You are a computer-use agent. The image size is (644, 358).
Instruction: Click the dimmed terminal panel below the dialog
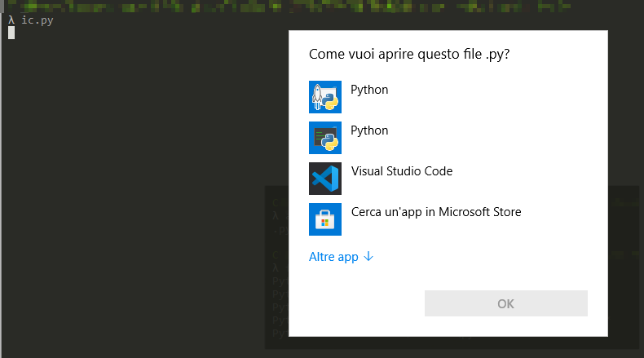(448, 343)
